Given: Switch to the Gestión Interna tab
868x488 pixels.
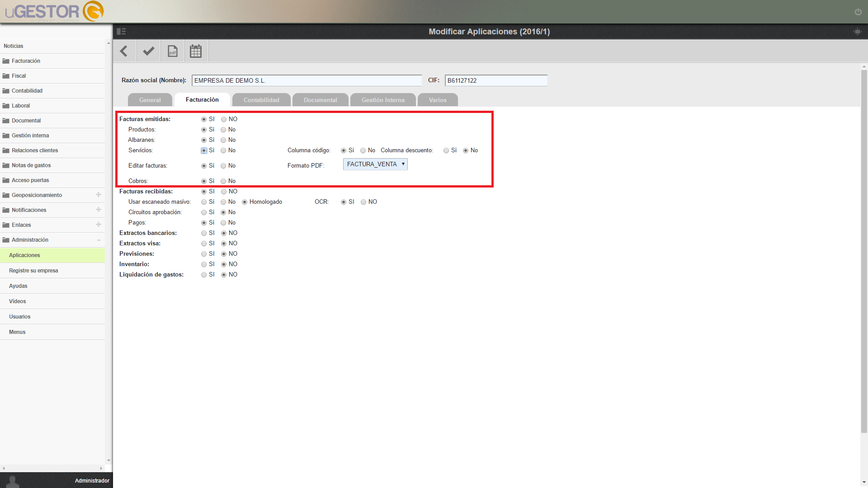Looking at the screenshot, I should pos(383,100).
